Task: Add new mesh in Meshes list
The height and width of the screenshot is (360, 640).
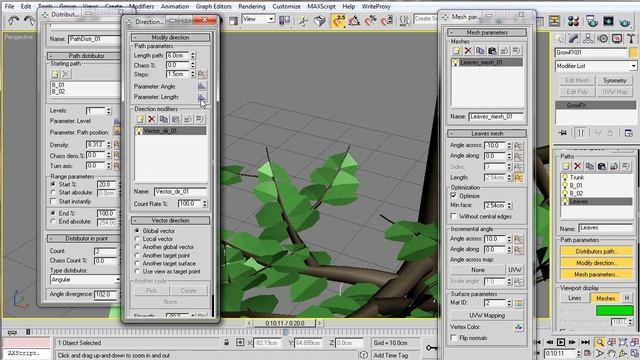Action: 456,51
